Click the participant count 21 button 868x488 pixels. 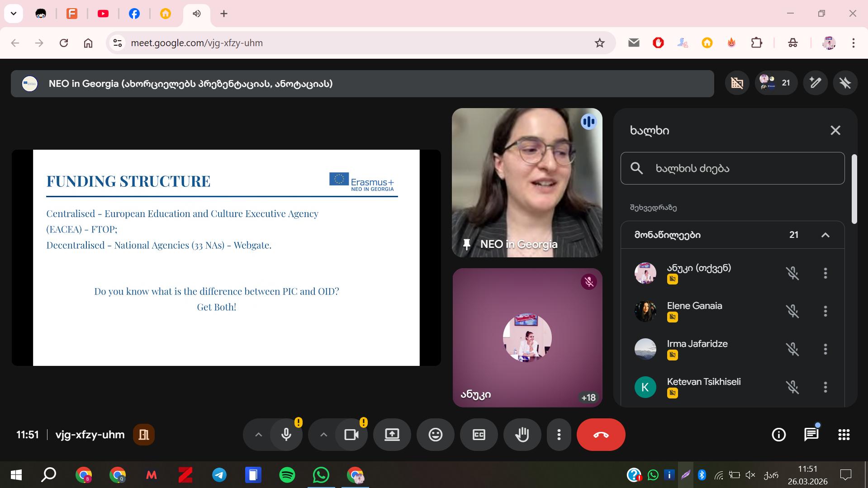776,83
